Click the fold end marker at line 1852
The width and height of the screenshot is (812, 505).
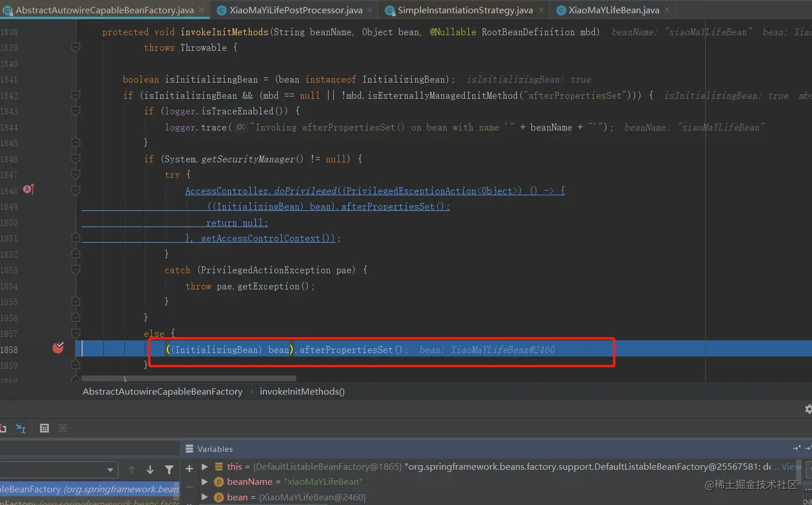[76, 254]
